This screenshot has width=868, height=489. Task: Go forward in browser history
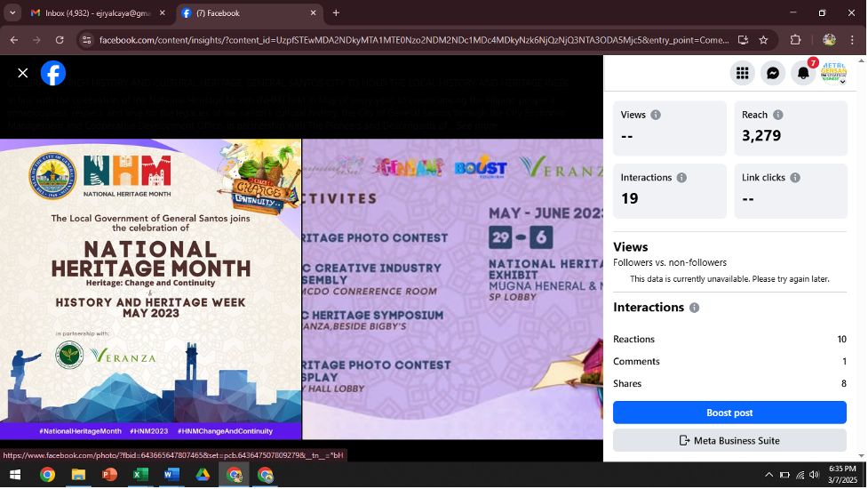coord(36,40)
